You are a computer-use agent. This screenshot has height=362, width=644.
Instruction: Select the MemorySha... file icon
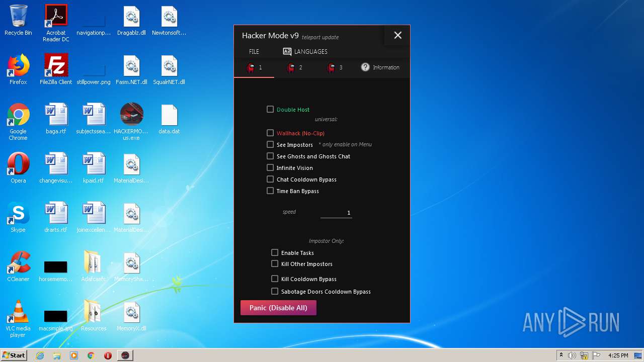pyautogui.click(x=131, y=266)
